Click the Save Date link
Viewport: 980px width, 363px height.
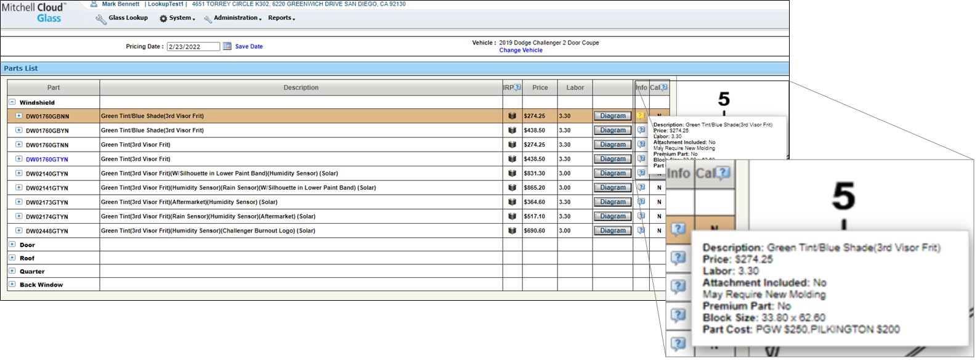pyautogui.click(x=249, y=46)
